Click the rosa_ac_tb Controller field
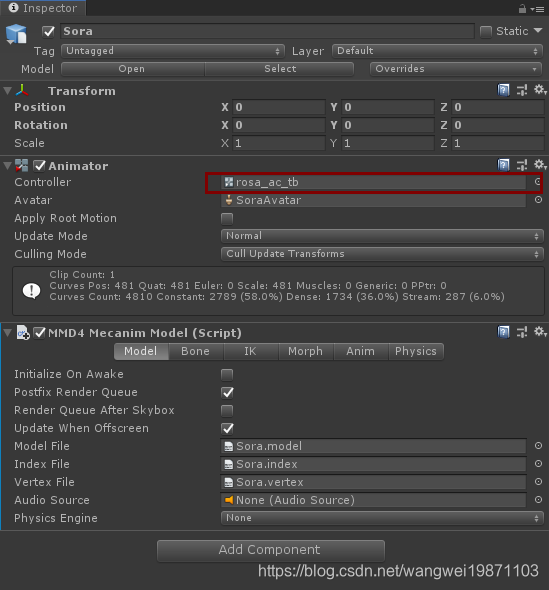This screenshot has width=549, height=590. (373, 182)
